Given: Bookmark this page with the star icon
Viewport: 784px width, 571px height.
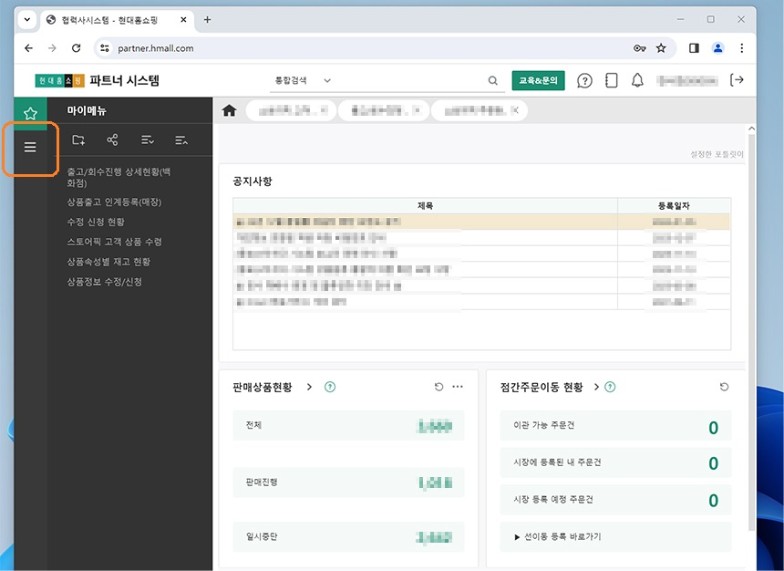Looking at the screenshot, I should 661,48.
